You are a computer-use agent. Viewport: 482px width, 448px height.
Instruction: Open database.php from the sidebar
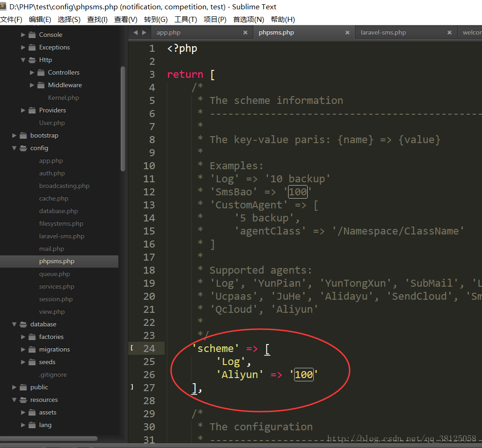tap(58, 211)
